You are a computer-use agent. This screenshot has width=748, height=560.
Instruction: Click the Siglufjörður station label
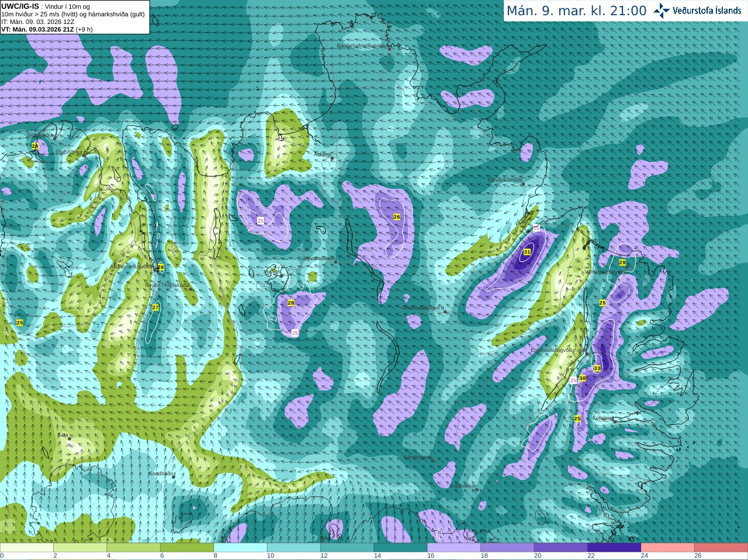click(x=40, y=135)
